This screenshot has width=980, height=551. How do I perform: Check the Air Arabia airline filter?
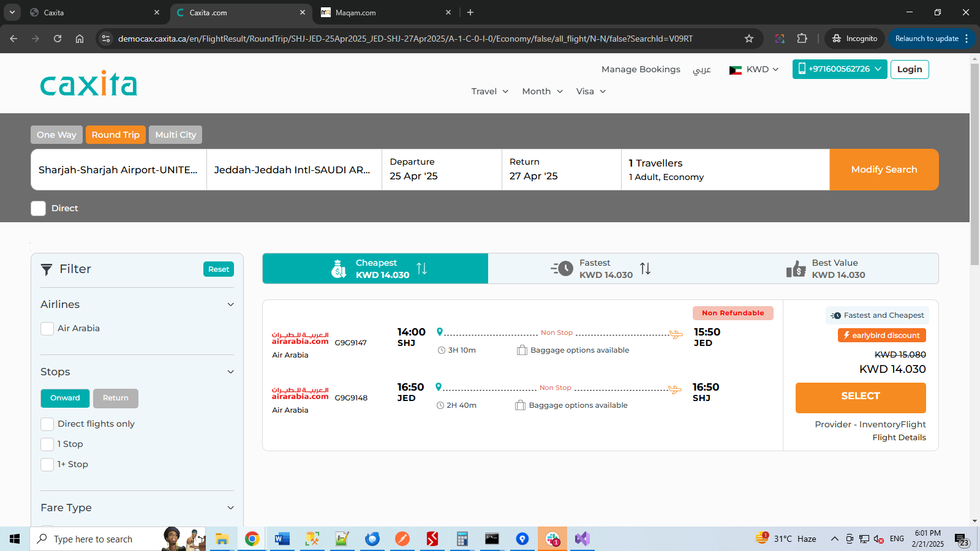(47, 329)
